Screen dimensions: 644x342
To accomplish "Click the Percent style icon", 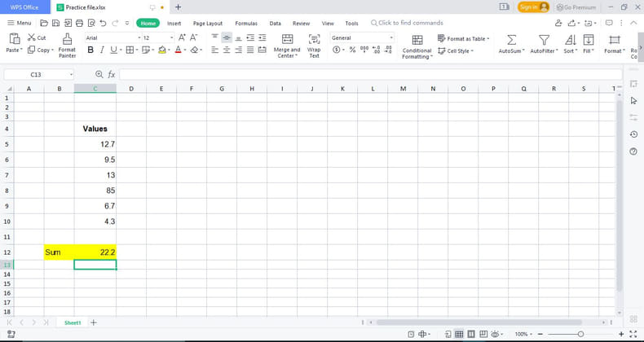I will 352,50.
